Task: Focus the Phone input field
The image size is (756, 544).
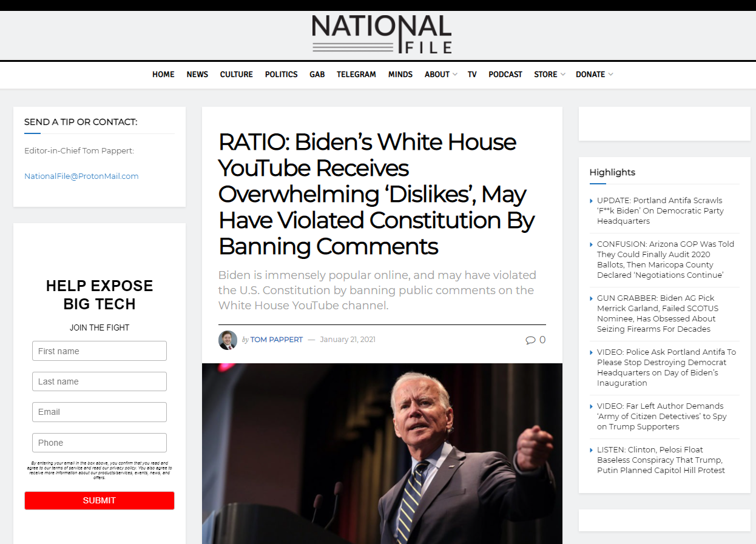Action: (100, 443)
